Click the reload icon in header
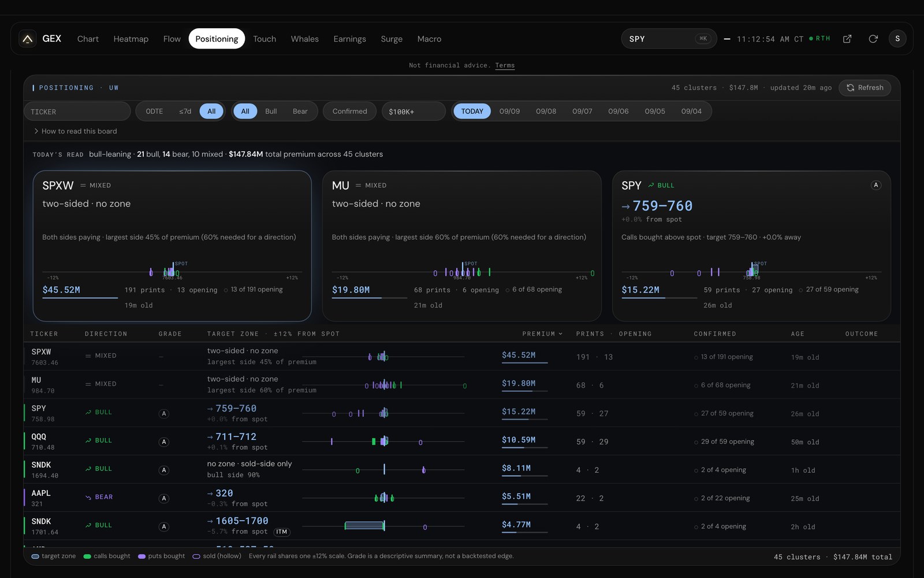Screen dimensions: 924x578 [x=873, y=39]
